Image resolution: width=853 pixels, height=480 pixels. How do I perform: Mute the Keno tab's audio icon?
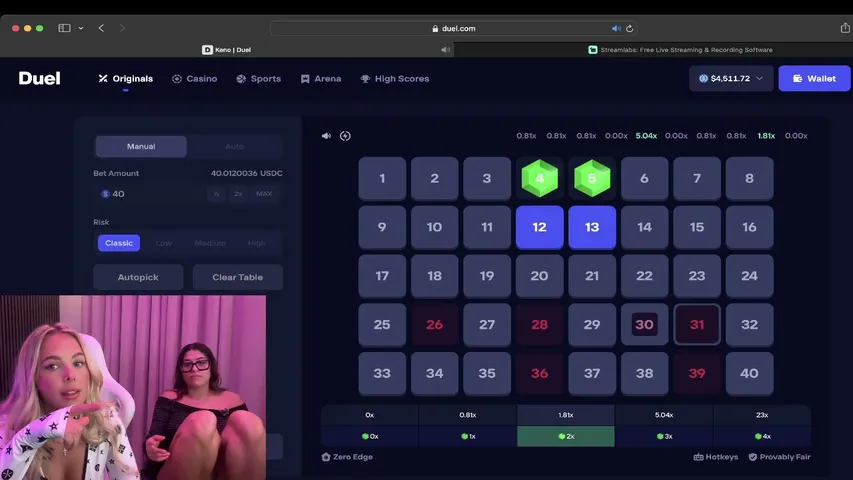pos(446,50)
